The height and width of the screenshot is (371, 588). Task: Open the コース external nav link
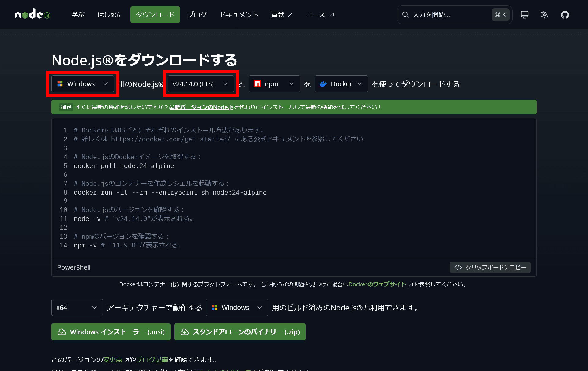[x=320, y=15]
